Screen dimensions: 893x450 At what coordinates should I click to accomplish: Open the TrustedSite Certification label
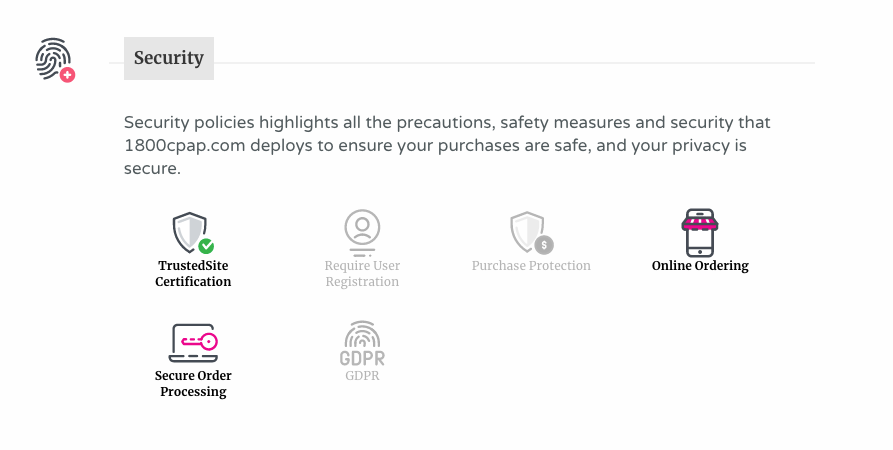click(193, 273)
